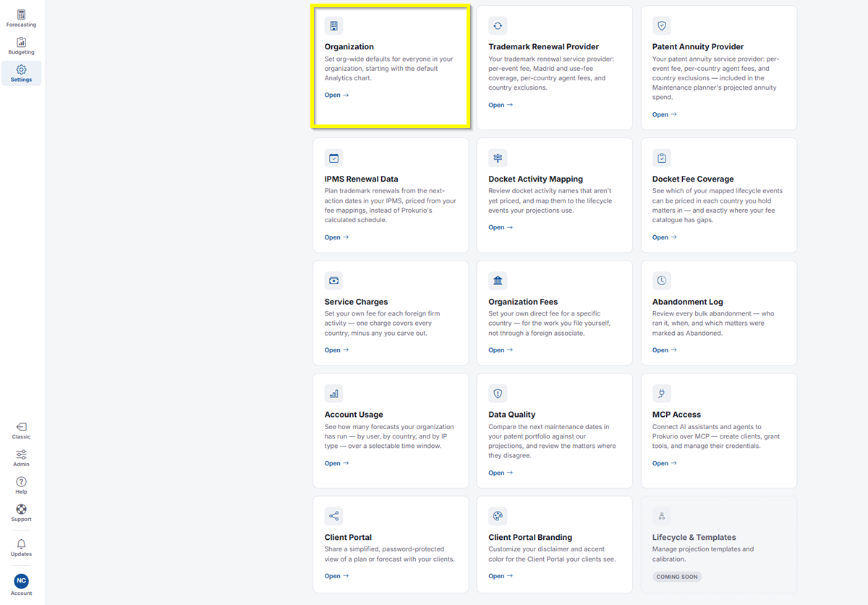This screenshot has height=605, width=868.
Task: Click the IPMS Renewal Data calendar icon
Action: (333, 158)
